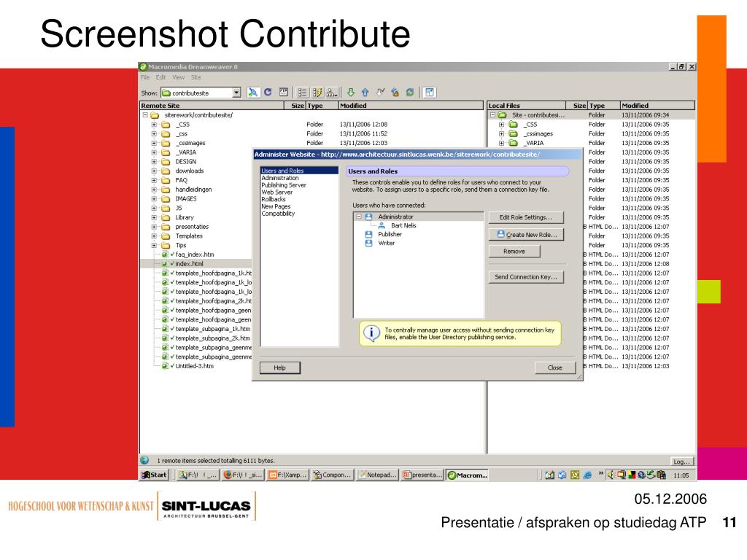Expand the IMAGES folder
This screenshot has width=747, height=560.
(x=154, y=199)
